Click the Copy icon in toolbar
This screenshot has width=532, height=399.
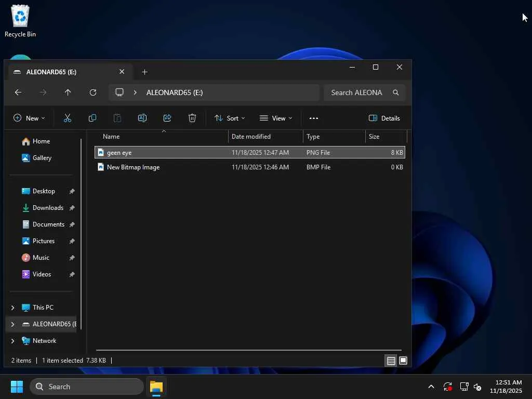click(92, 118)
